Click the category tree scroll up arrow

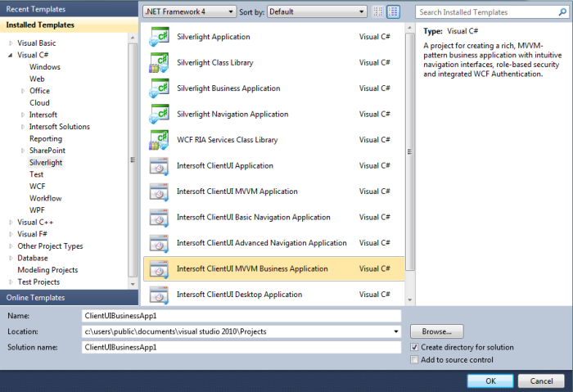(x=133, y=38)
